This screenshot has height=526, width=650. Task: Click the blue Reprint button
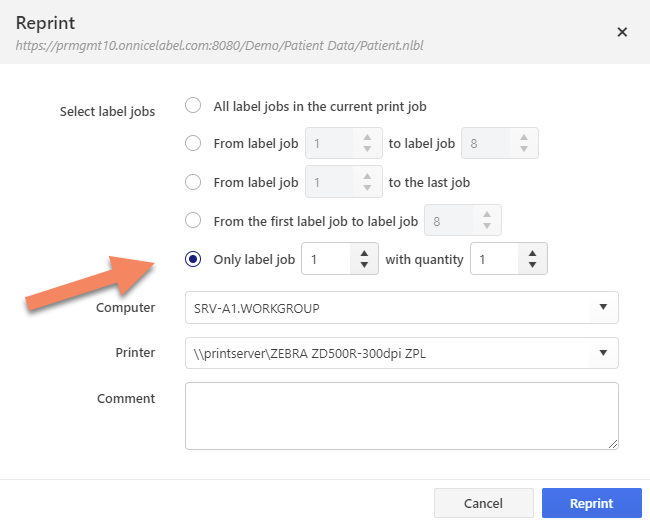591,503
